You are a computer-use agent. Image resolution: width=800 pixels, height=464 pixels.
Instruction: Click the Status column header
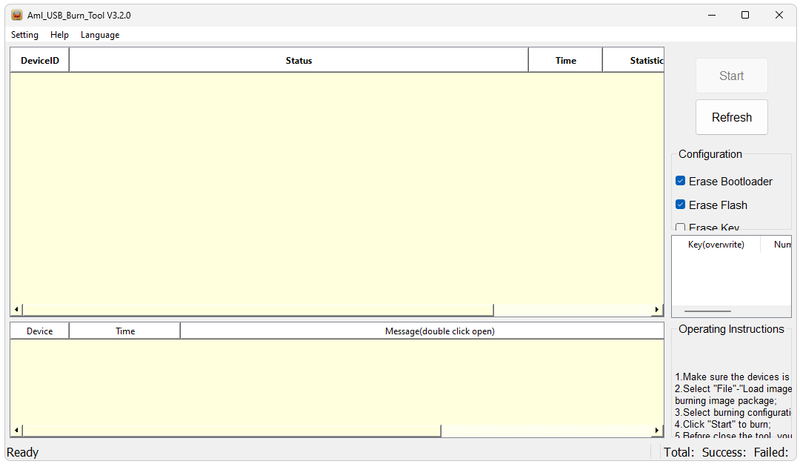[x=298, y=60]
